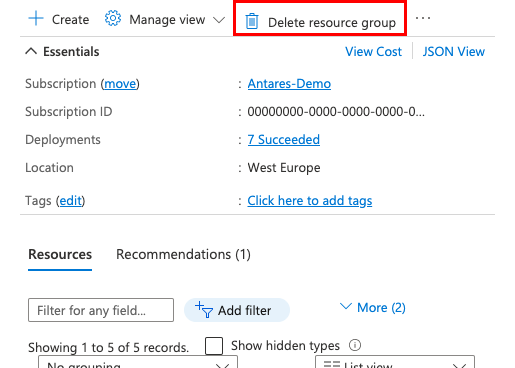
Task: Click info icon beside Show hidden types
Action: point(355,345)
